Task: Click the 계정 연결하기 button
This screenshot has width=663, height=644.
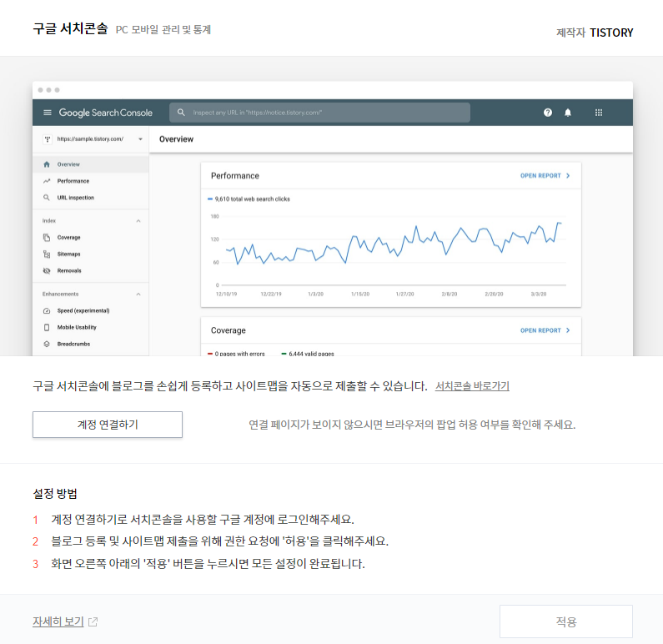Action: [x=108, y=425]
